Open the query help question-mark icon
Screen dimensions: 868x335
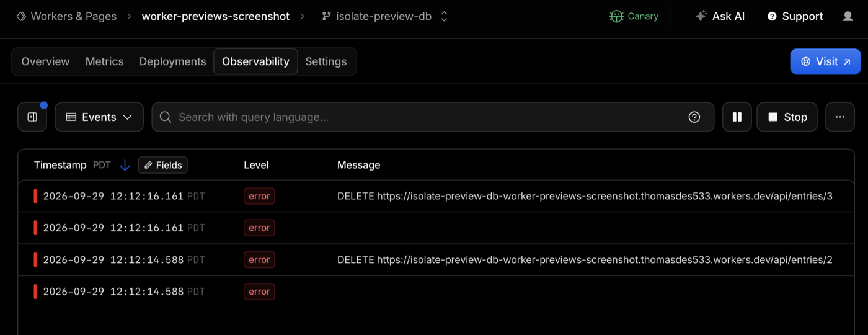pos(694,117)
